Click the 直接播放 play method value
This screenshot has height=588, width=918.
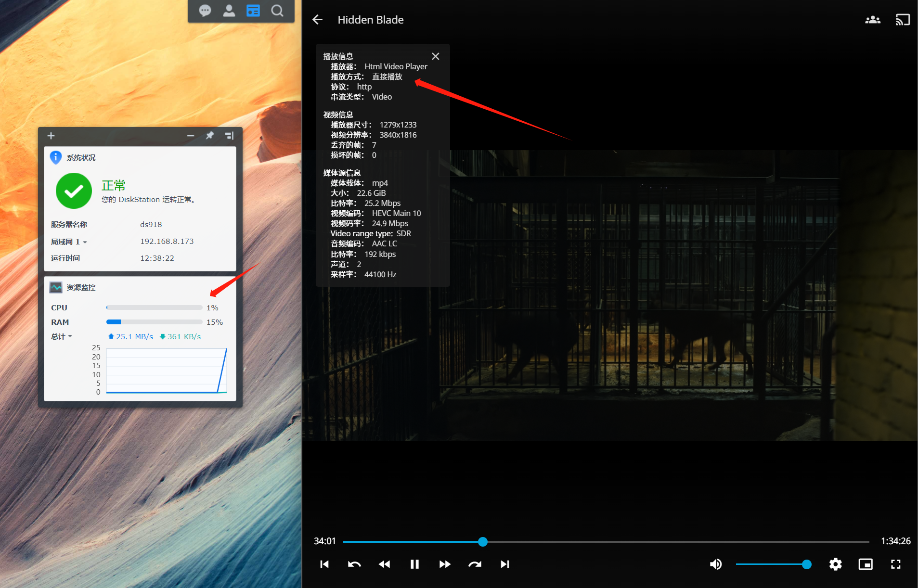387,77
